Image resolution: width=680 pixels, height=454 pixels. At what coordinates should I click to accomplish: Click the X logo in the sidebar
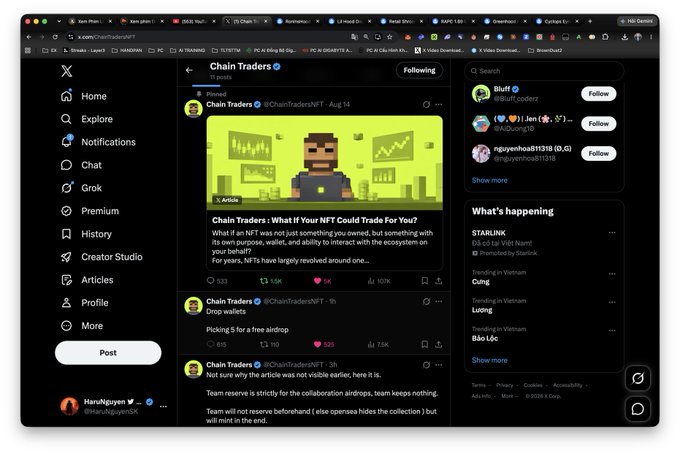coord(66,71)
